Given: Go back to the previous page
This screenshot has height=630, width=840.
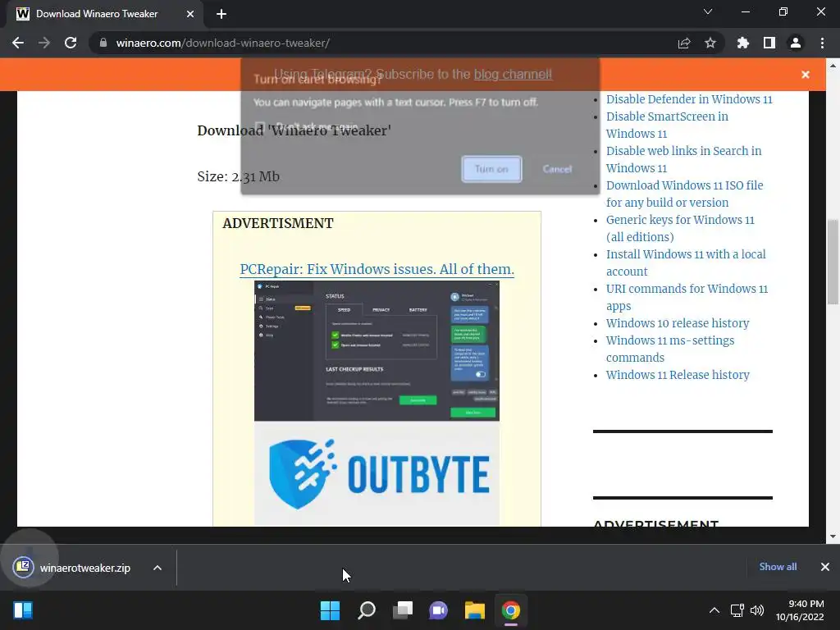Looking at the screenshot, I should coord(18,43).
